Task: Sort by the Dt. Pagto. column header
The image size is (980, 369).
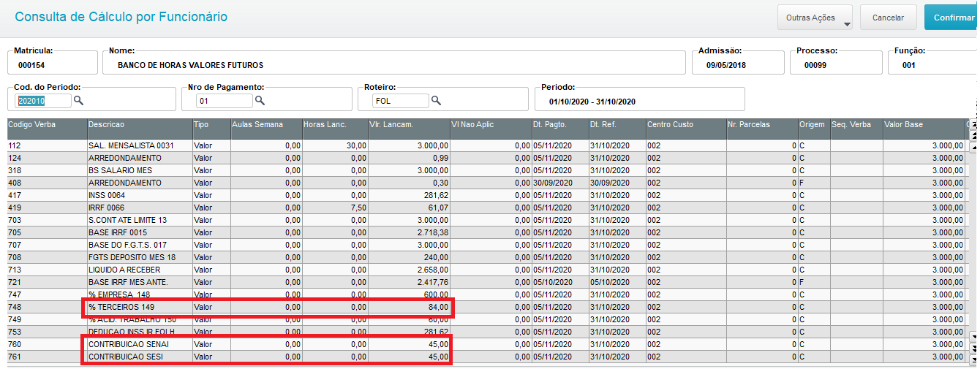Action: [x=560, y=129]
